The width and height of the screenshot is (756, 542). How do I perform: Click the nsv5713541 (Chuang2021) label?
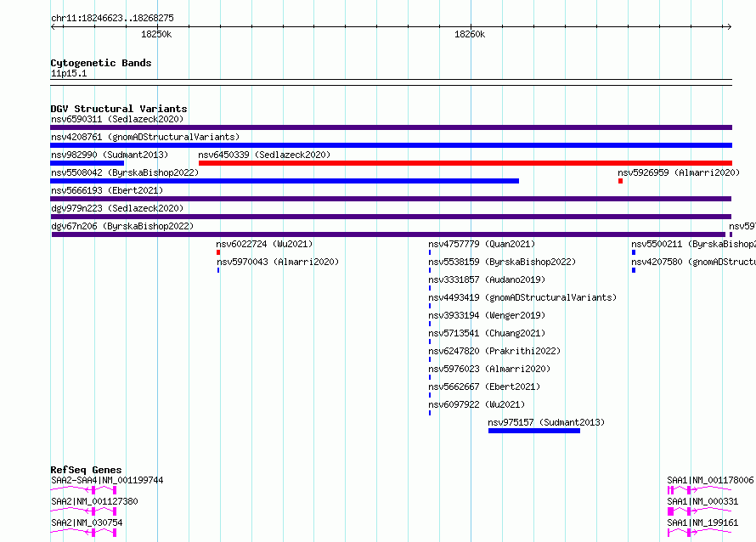coord(487,333)
